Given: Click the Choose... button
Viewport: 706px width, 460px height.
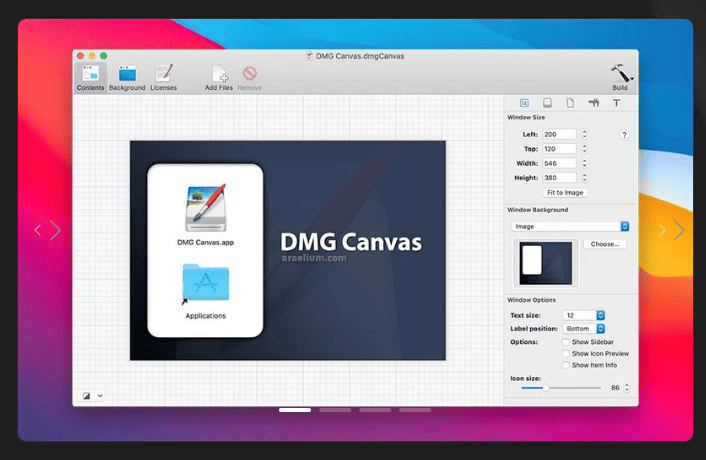Looking at the screenshot, I should tap(605, 244).
